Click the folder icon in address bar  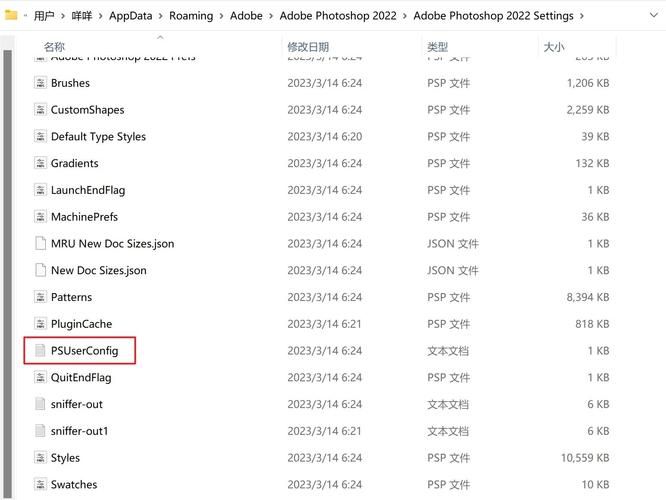pyautogui.click(x=11, y=15)
